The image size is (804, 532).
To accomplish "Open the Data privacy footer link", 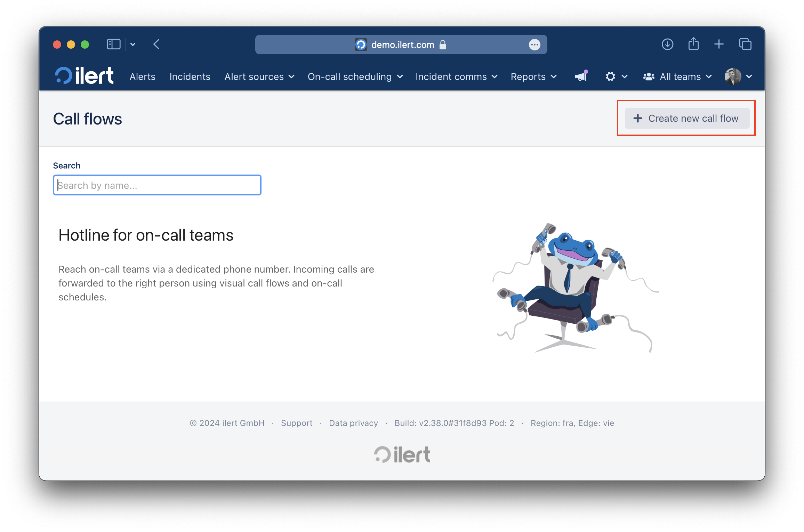I will pos(353,423).
